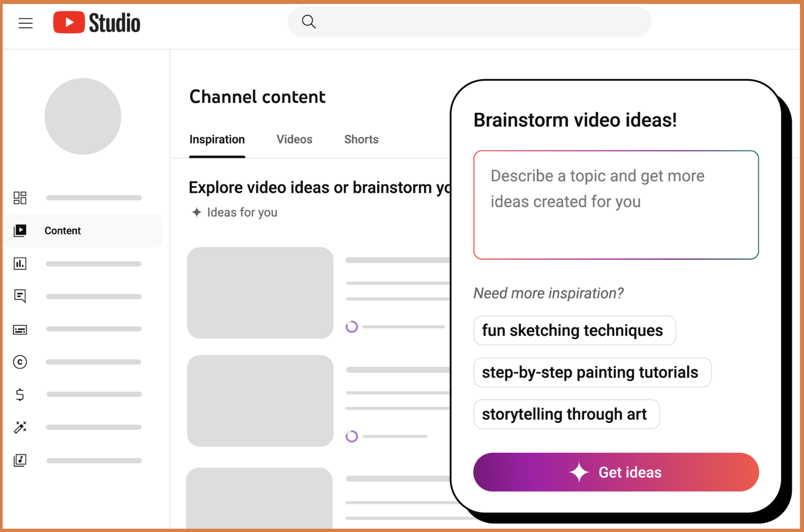Open the Customization magic wand icon
Screen dimensions: 804x532
coord(20,427)
